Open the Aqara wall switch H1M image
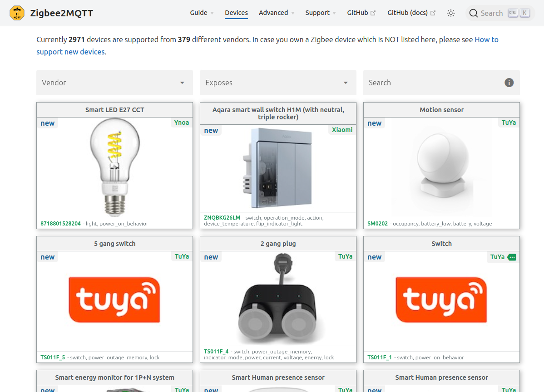The height and width of the screenshot is (392, 544). pyautogui.click(x=278, y=168)
